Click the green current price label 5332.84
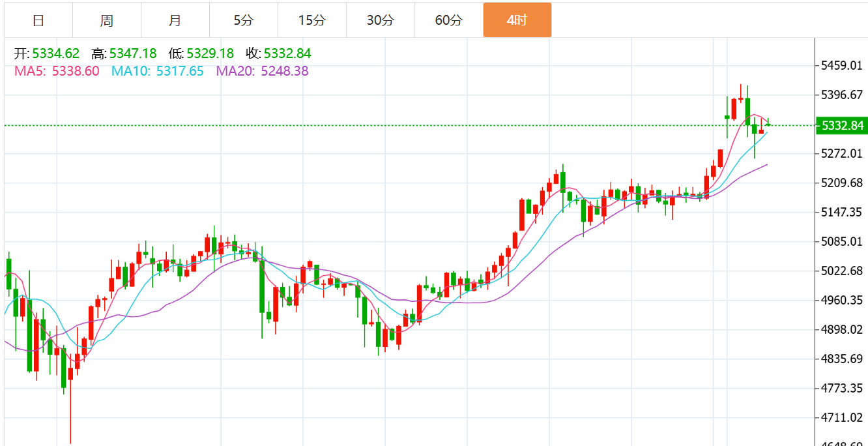Viewport: 868px width, 446px height. (x=842, y=125)
